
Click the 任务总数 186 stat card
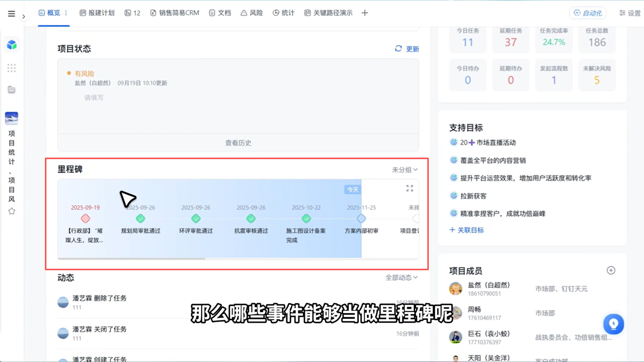(x=597, y=39)
